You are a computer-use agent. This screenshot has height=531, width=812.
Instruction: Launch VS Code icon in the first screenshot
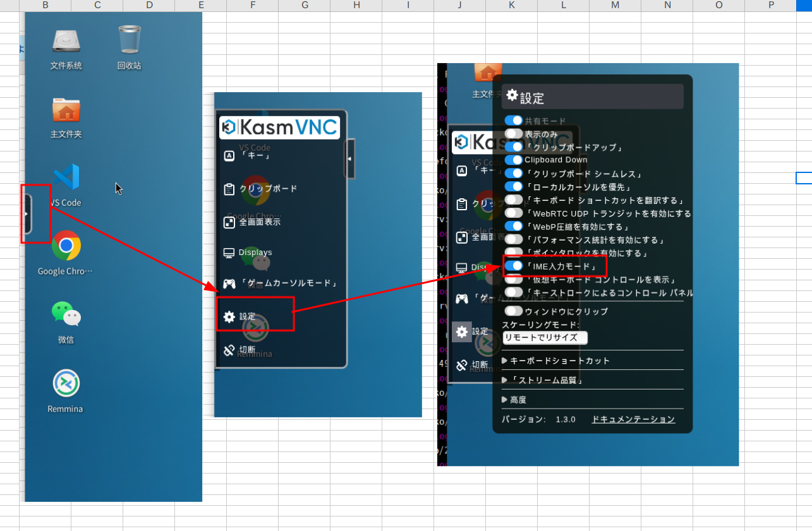pyautogui.click(x=66, y=177)
